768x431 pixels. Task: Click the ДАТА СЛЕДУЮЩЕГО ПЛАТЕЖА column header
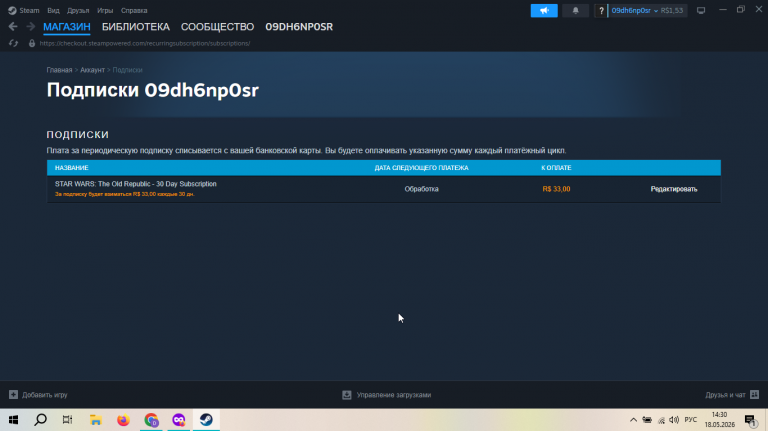421,168
